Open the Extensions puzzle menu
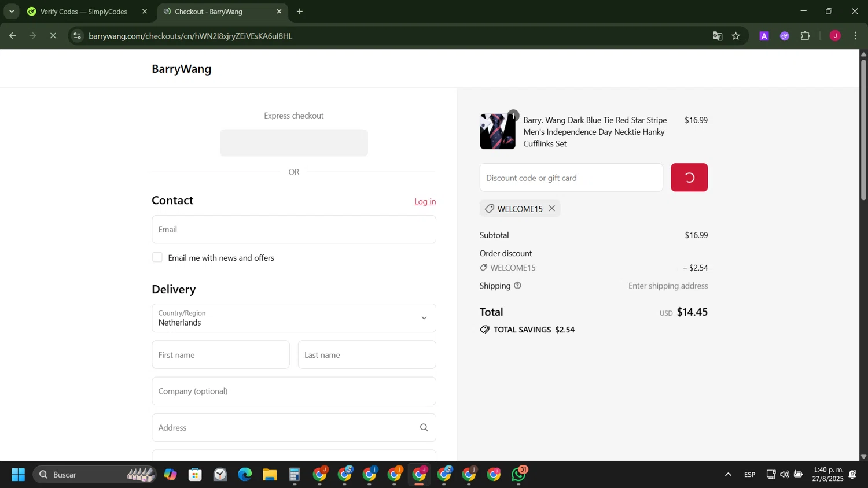The image size is (868, 488). coord(806,36)
